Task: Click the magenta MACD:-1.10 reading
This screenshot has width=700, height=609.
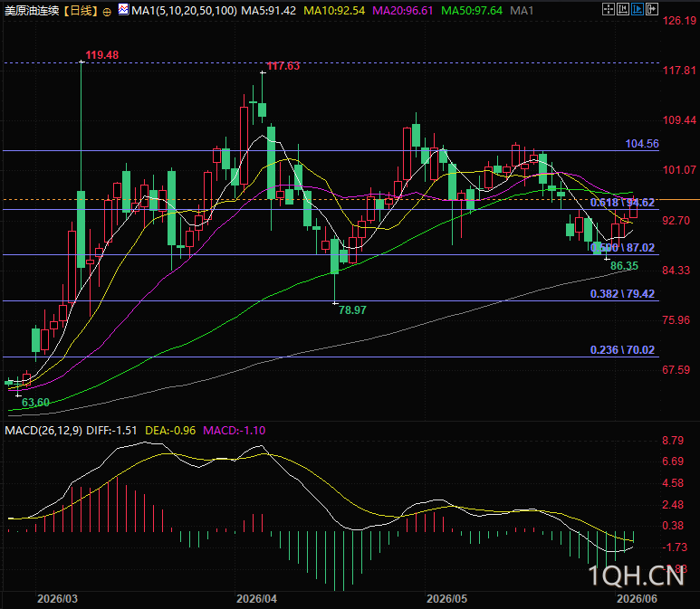Action: [x=235, y=431]
